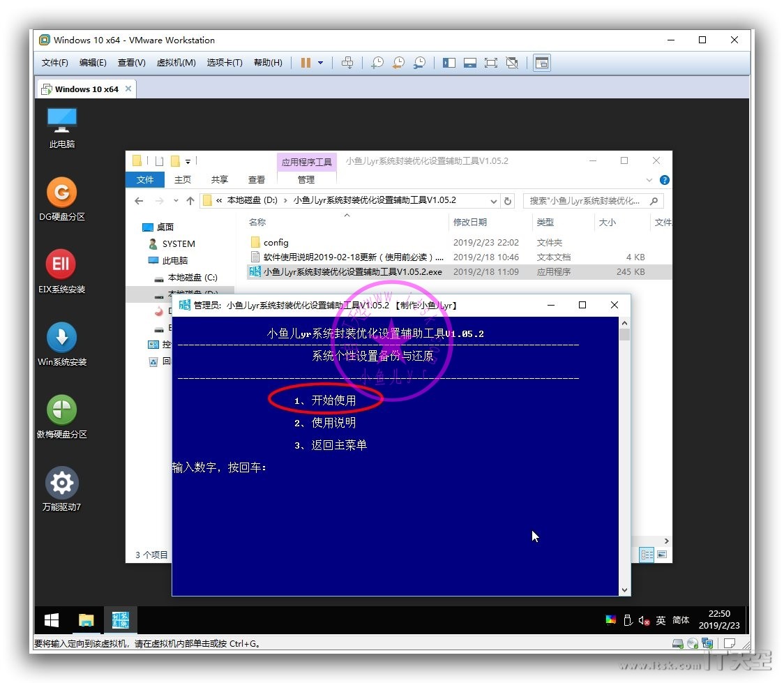Open the 管理 application tools tab

point(306,179)
